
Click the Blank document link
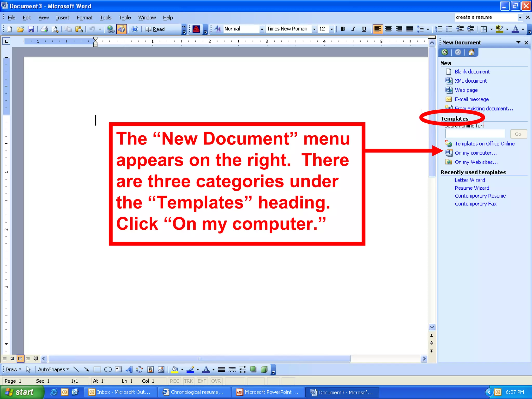pyautogui.click(x=472, y=71)
